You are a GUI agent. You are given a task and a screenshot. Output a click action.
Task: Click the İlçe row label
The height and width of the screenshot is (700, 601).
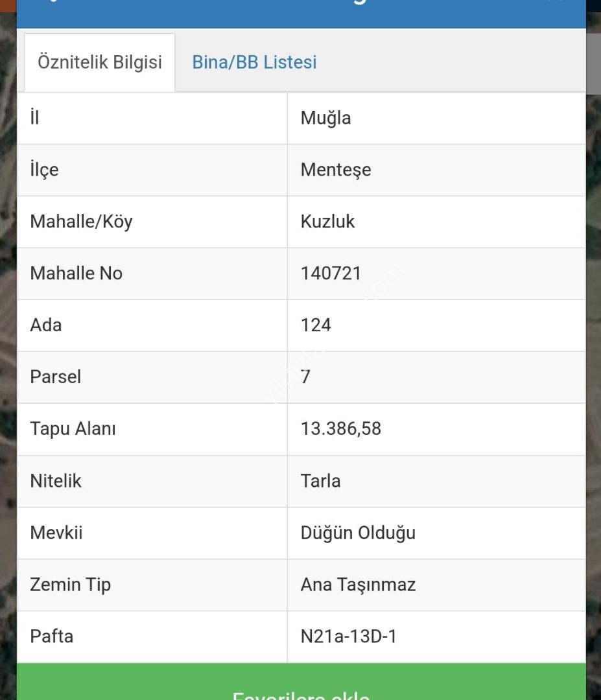coord(44,170)
